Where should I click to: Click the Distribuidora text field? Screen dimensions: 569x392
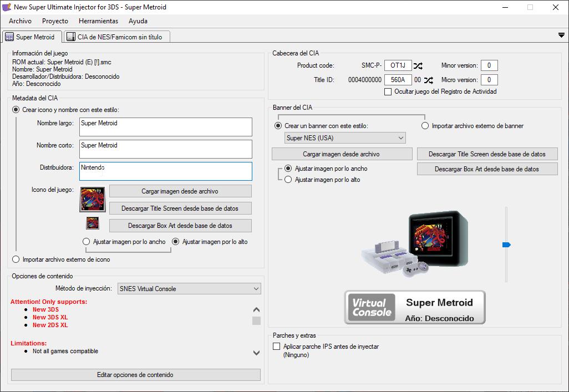point(165,171)
